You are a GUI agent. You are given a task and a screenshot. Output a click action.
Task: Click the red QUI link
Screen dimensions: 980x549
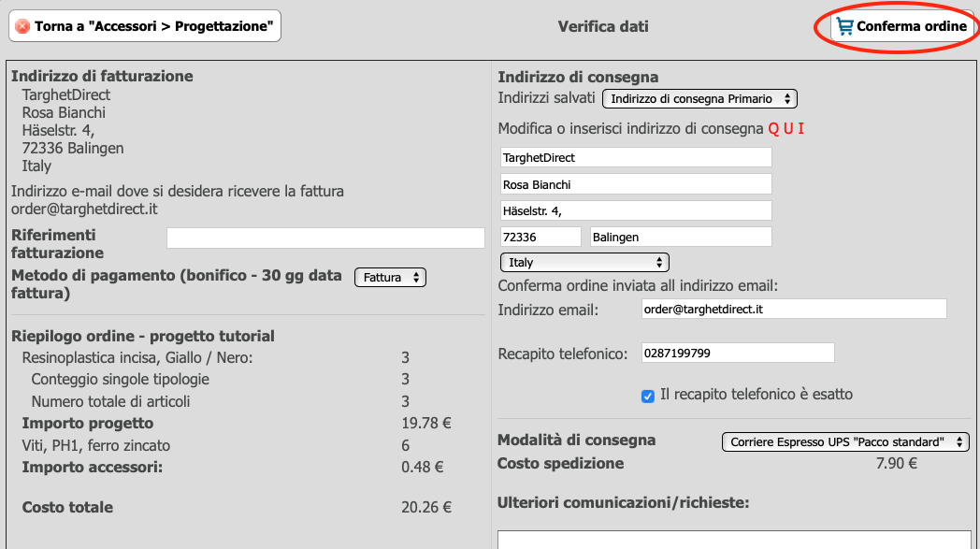pyautogui.click(x=786, y=129)
